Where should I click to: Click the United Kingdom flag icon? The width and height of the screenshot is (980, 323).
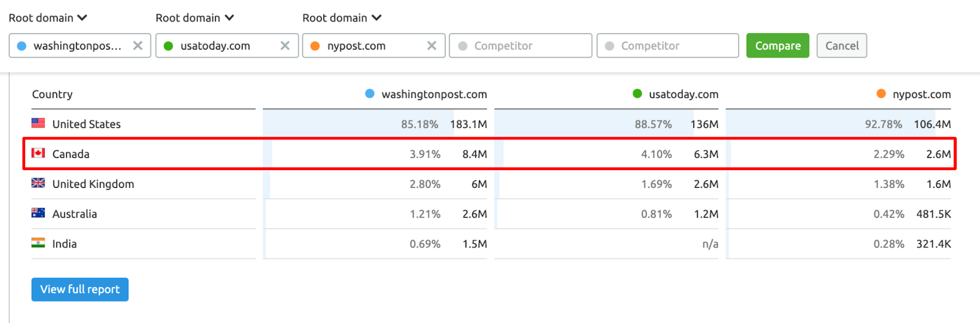[38, 183]
